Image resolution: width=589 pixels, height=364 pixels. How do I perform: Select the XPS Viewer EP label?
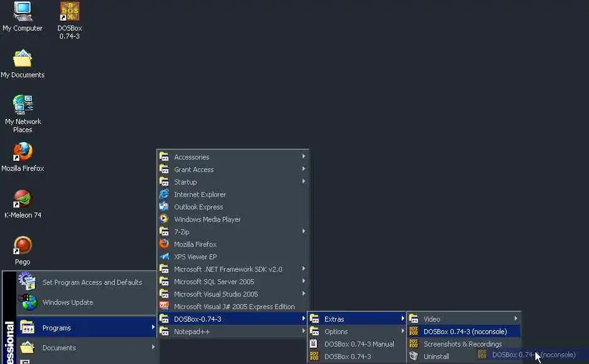click(x=195, y=257)
